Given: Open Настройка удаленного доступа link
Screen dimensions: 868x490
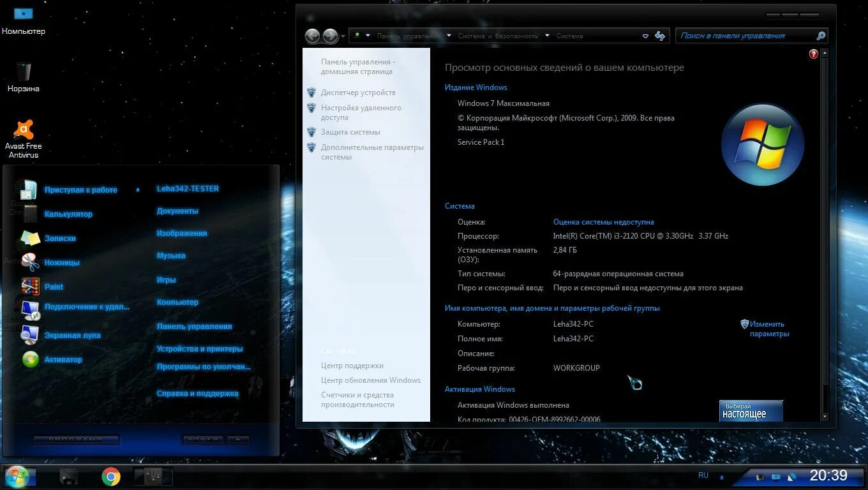Looking at the screenshot, I should 361,113.
